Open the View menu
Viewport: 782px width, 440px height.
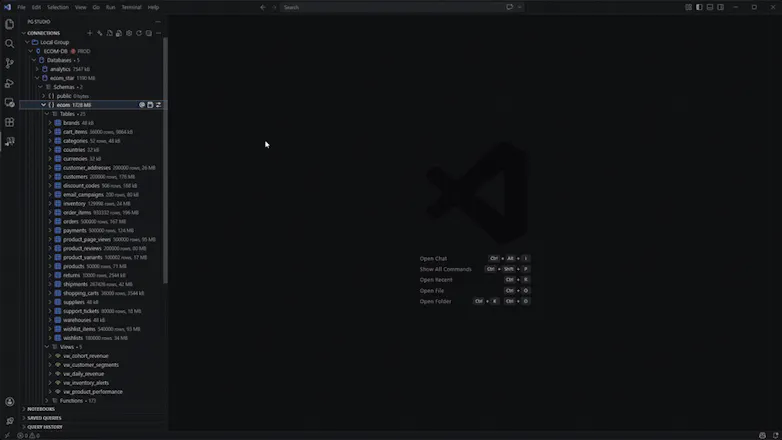80,7
